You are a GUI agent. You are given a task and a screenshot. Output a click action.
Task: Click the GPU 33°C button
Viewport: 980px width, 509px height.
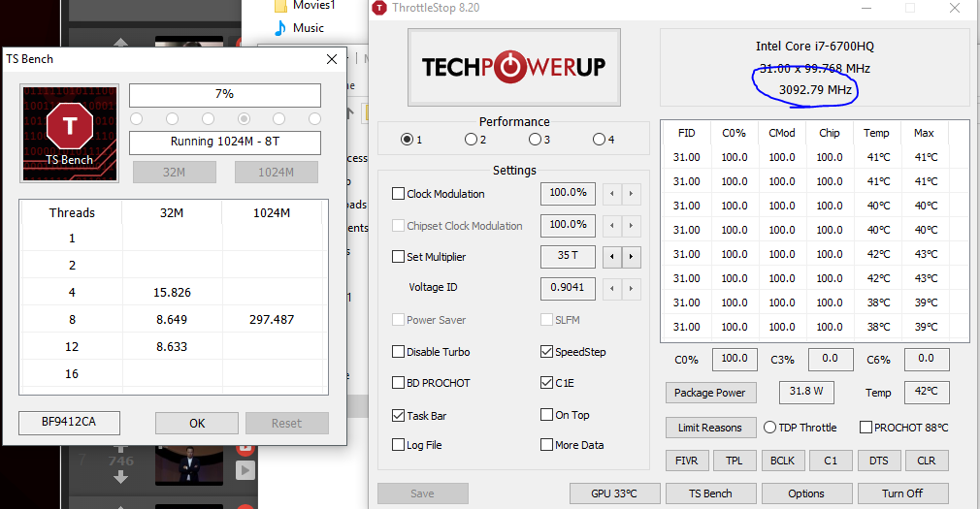pyautogui.click(x=614, y=493)
